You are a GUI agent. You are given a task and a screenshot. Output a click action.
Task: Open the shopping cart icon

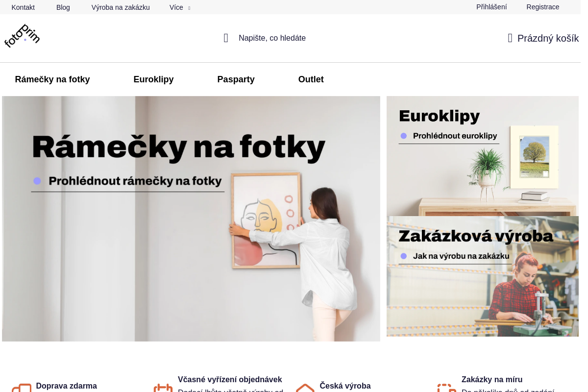coord(510,38)
